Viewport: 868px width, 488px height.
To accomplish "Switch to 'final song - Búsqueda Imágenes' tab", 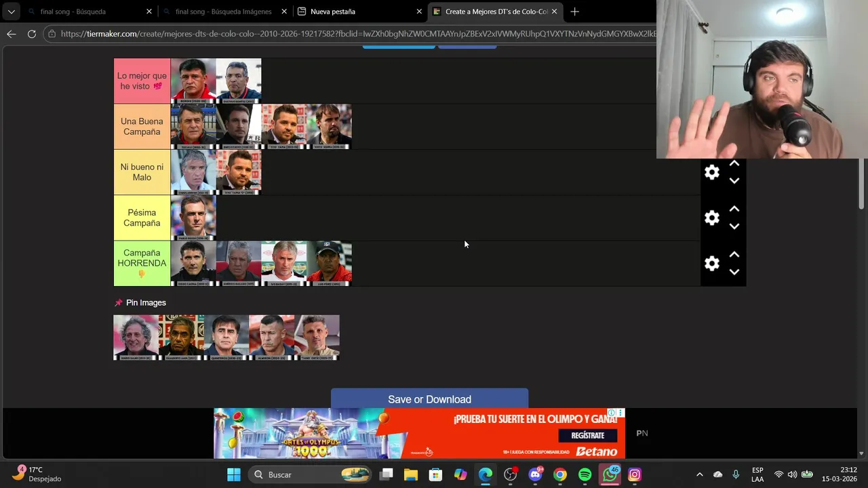I will click(224, 12).
